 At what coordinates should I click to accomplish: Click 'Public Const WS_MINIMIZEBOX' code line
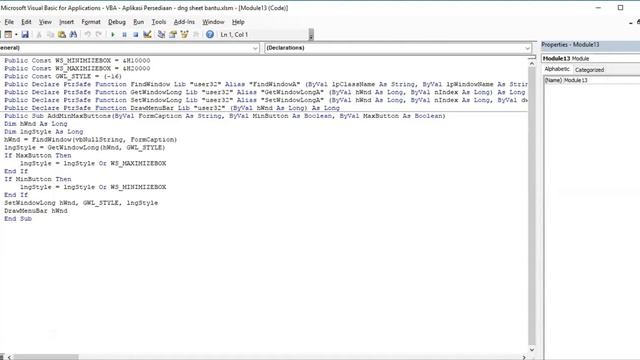(77, 60)
